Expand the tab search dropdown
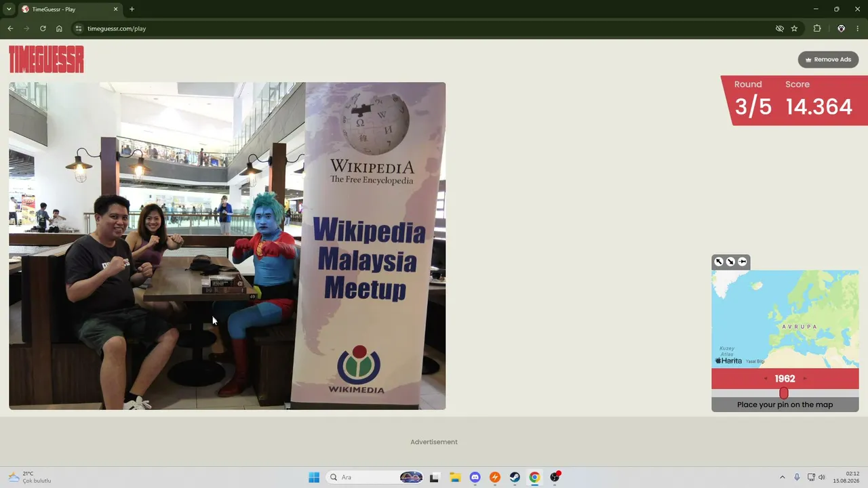 click(9, 9)
